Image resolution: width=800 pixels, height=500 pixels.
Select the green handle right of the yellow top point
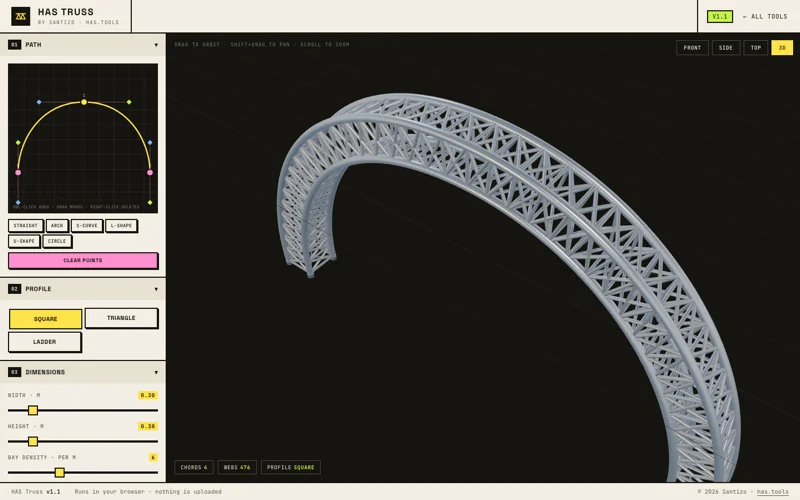[x=129, y=103]
